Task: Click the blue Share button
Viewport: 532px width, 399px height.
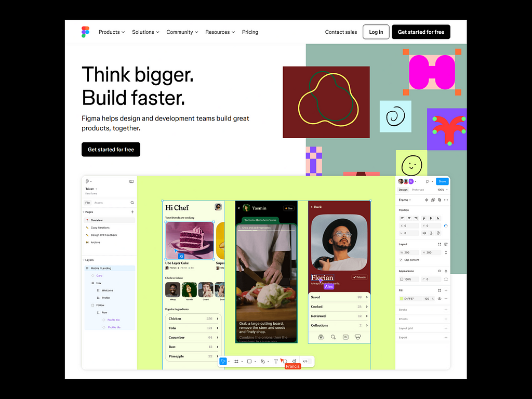Action: tap(442, 181)
